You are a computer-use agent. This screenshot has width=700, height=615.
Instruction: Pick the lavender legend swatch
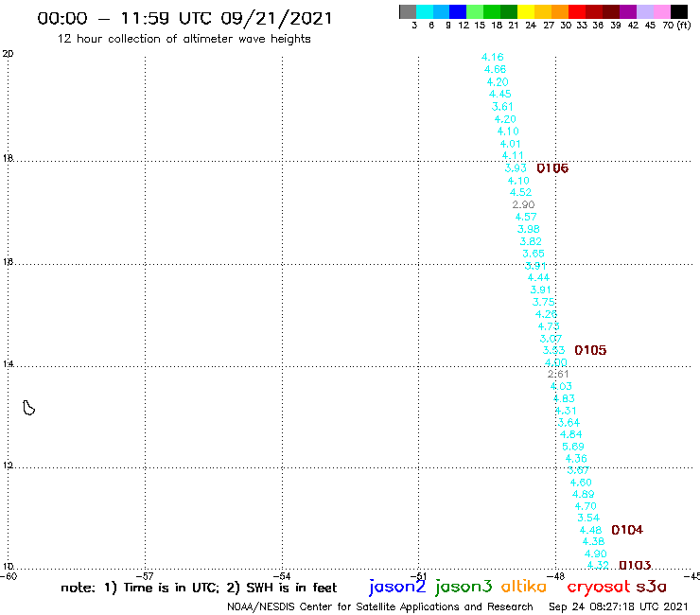(644, 11)
